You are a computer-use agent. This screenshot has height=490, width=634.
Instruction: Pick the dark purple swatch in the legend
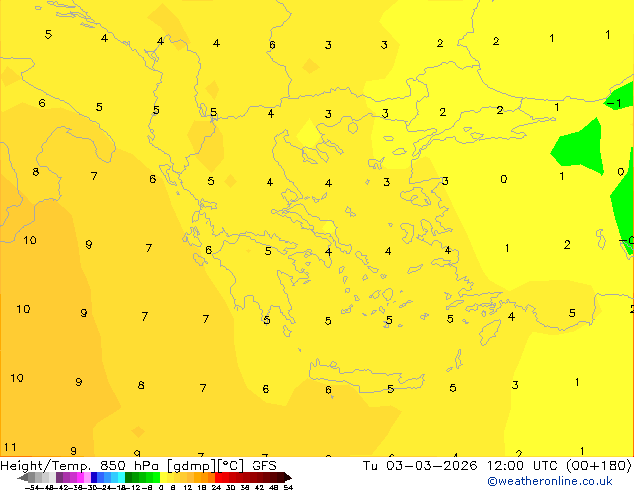click(59, 477)
